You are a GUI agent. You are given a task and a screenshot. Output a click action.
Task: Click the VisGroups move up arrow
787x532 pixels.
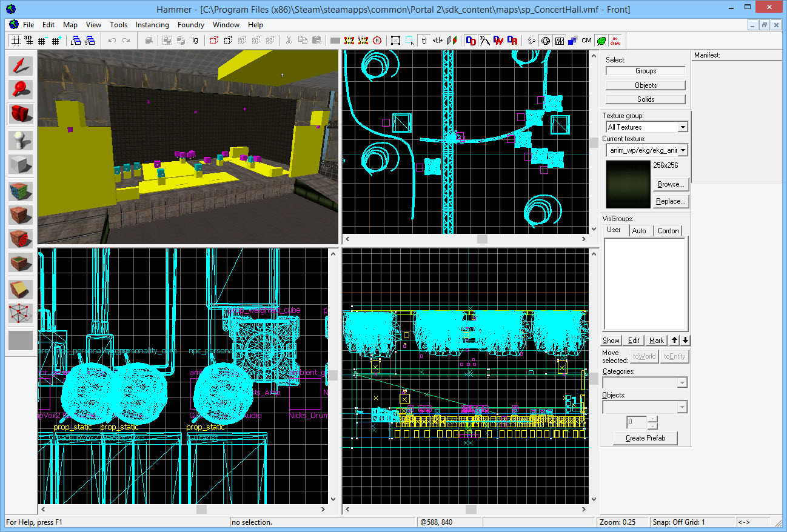click(x=675, y=341)
